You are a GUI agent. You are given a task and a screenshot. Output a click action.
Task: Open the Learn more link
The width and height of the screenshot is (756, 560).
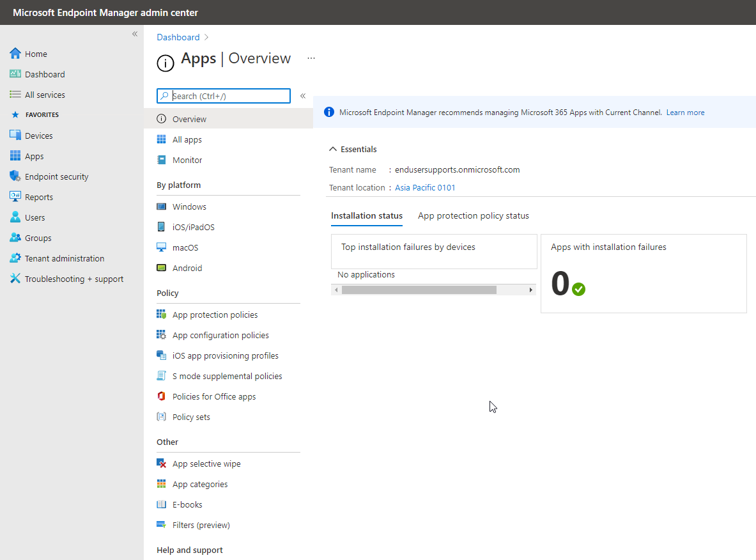click(685, 113)
